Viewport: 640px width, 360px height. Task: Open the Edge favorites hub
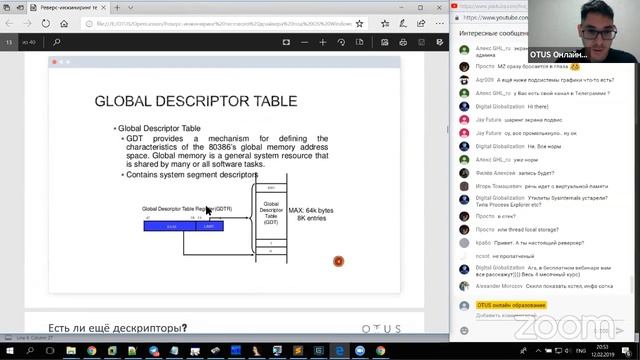(x=385, y=24)
